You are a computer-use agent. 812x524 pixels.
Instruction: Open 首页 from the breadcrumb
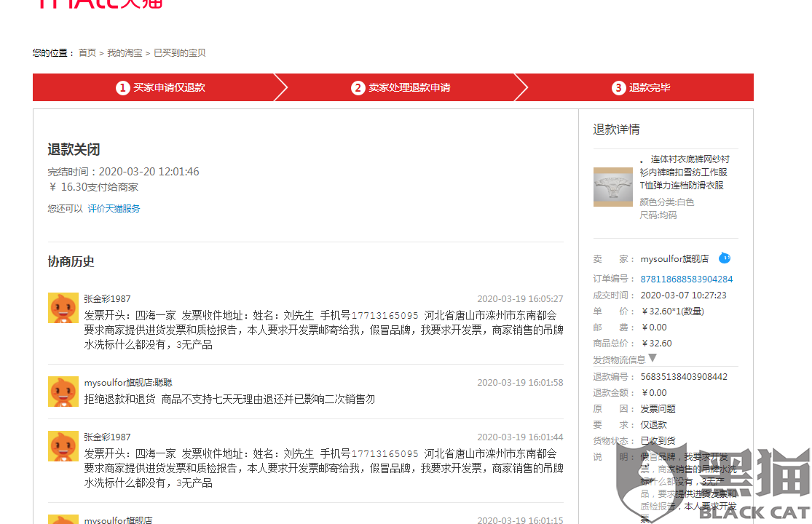coord(87,52)
